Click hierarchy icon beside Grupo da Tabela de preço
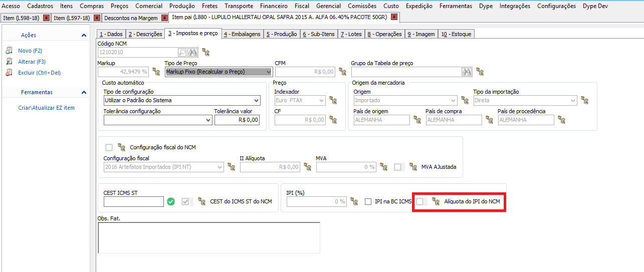 click(480, 72)
